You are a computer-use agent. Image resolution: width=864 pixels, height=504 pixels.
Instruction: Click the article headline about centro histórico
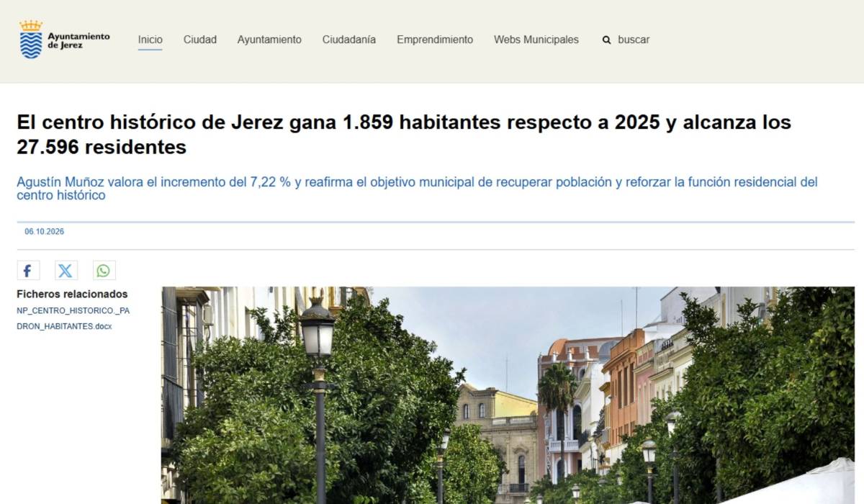tap(404, 135)
